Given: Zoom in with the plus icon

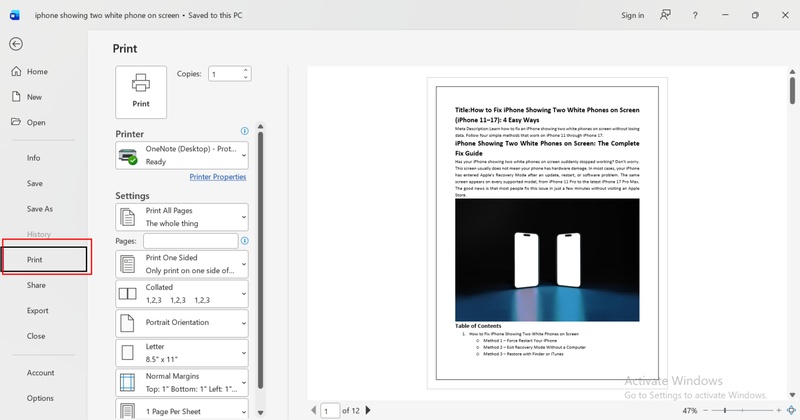Looking at the screenshot, I should coord(779,410).
